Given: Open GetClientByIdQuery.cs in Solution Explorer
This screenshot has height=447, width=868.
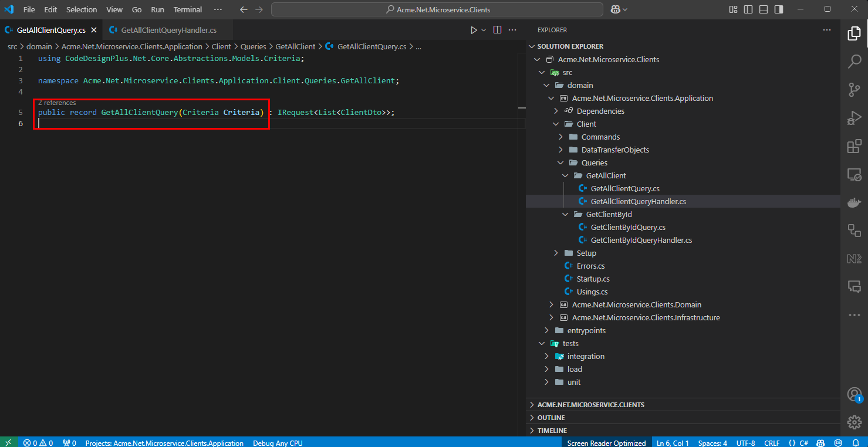Looking at the screenshot, I should (628, 227).
